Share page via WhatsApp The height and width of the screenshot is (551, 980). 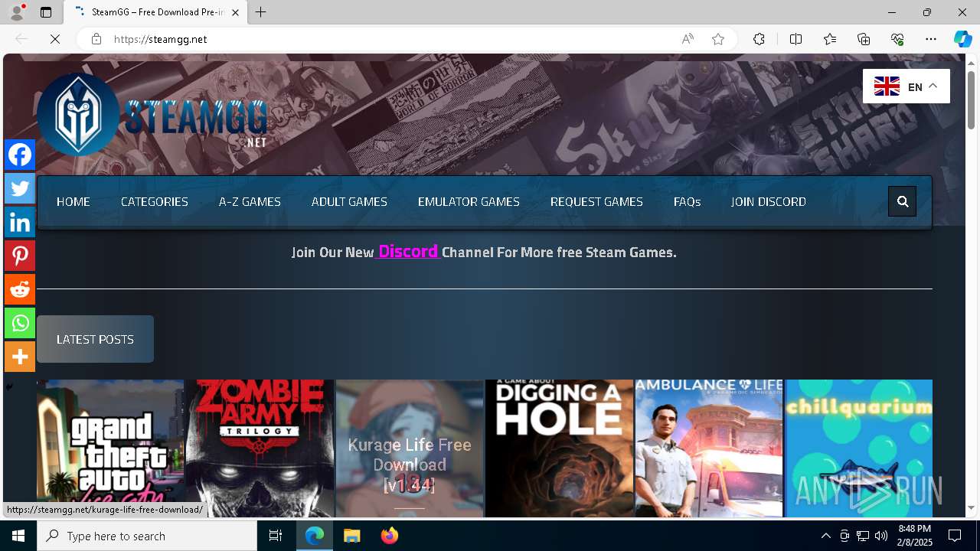point(20,323)
